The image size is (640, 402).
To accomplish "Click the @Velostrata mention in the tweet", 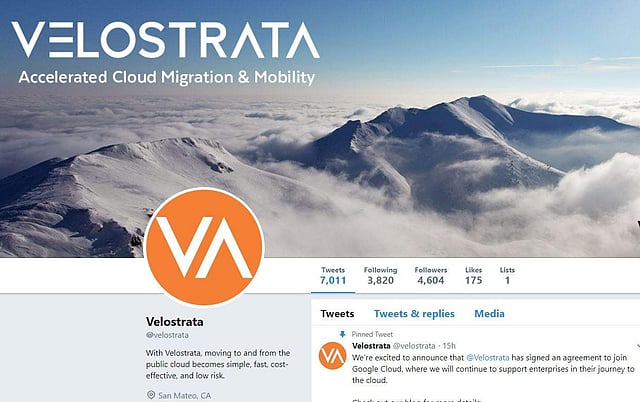I will [488, 358].
